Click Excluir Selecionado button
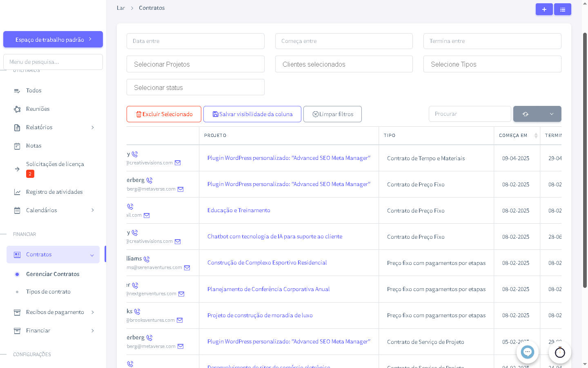This screenshot has width=588, height=368. click(x=164, y=114)
